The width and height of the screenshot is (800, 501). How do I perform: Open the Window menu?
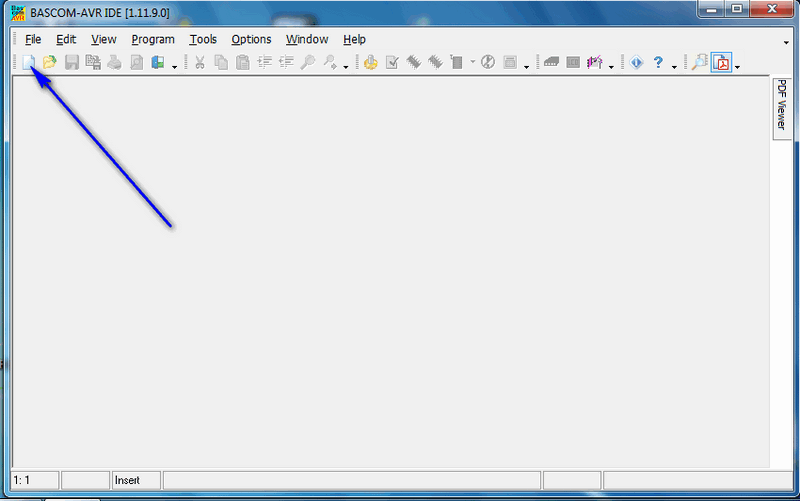(x=307, y=39)
